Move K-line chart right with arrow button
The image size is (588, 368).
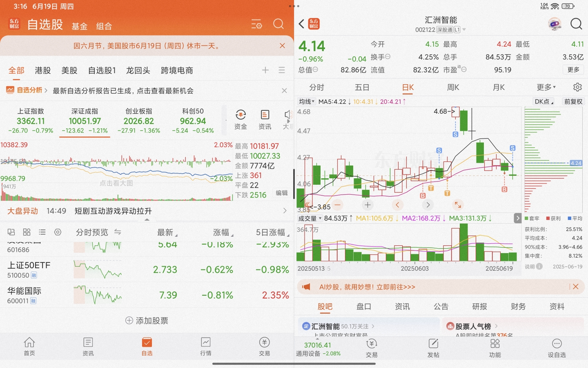428,204
